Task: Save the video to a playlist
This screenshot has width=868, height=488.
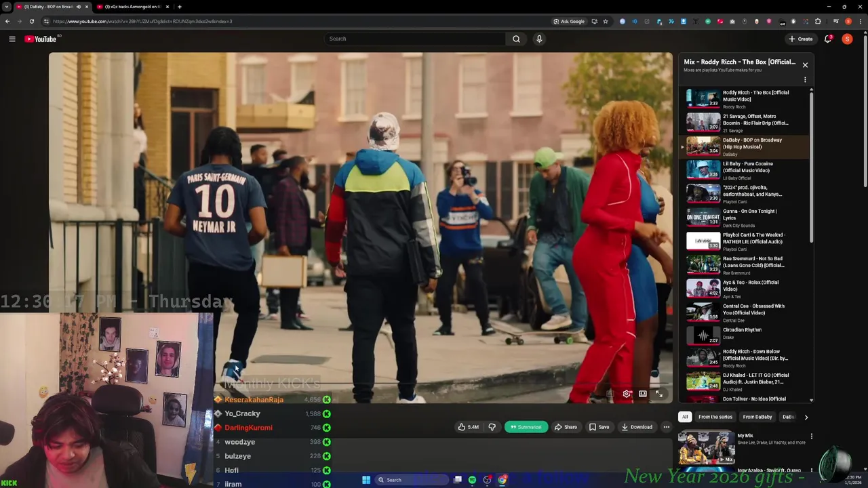Action: click(x=599, y=427)
